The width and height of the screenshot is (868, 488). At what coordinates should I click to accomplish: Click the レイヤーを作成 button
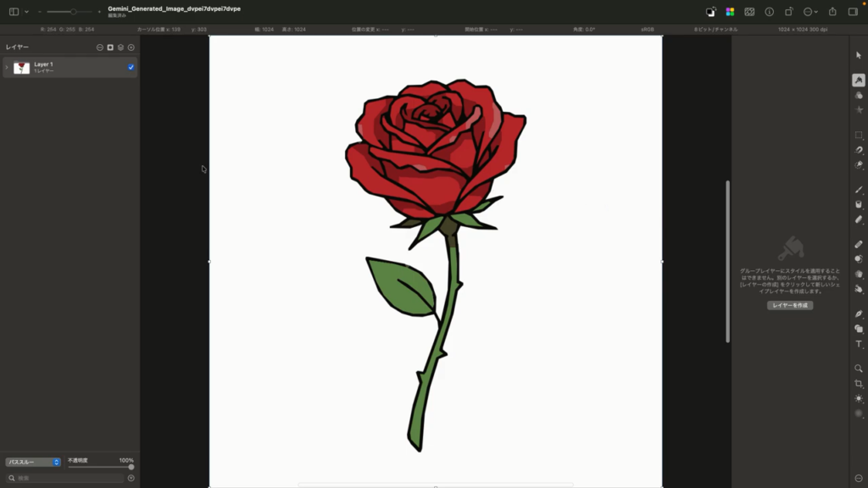coord(790,305)
